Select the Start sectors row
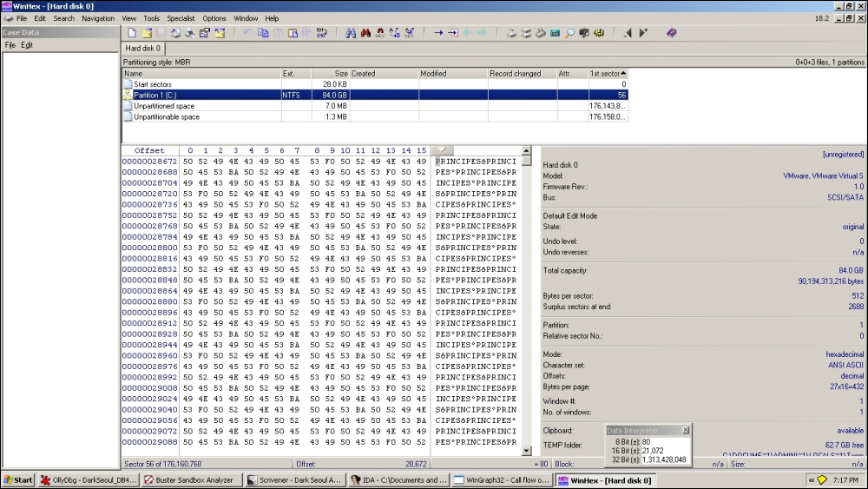The image size is (868, 489). 375,84
